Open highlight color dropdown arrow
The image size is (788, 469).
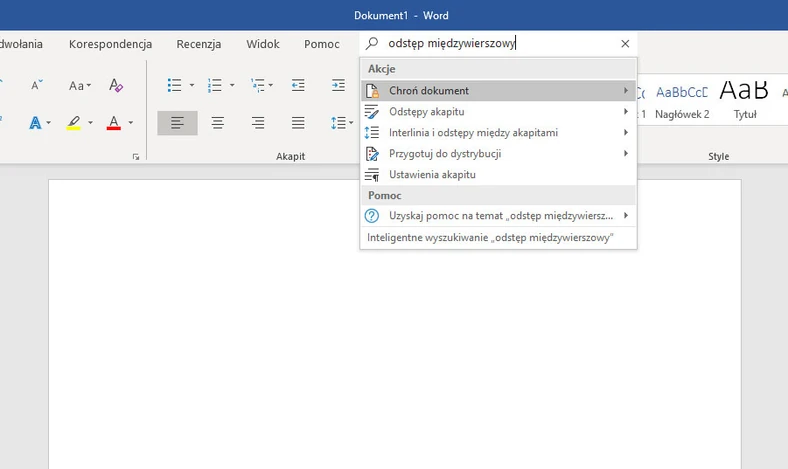(90, 123)
